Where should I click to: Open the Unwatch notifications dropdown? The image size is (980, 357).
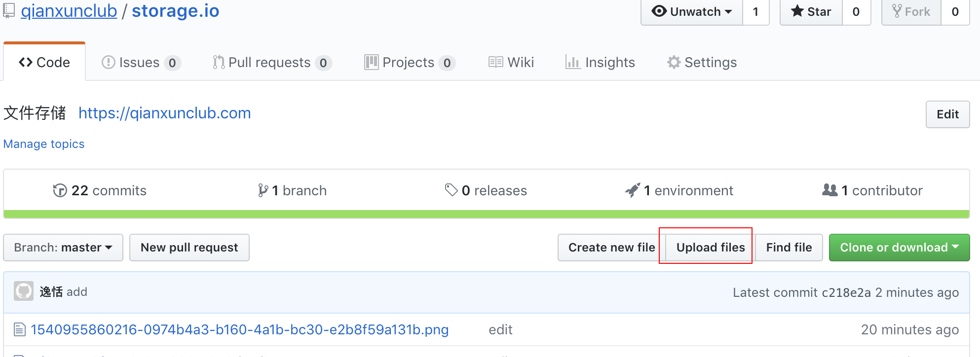691,12
